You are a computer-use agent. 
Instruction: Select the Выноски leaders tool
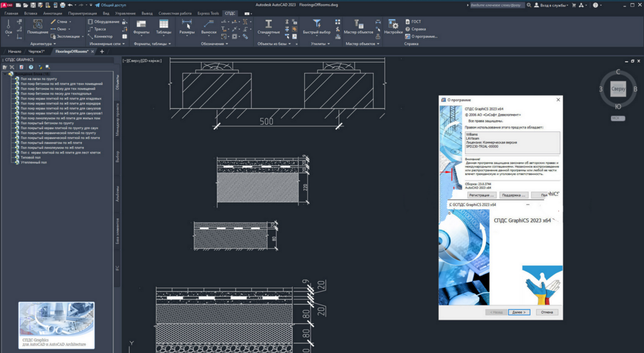click(209, 27)
